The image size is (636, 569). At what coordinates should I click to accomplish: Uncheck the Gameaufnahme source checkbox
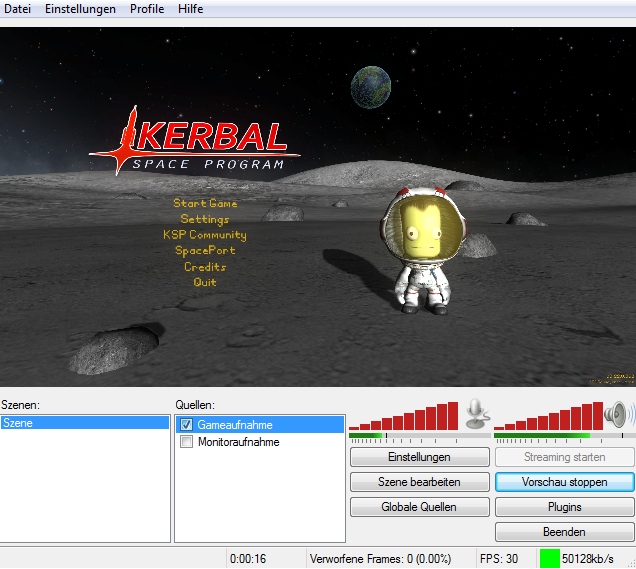point(186,425)
